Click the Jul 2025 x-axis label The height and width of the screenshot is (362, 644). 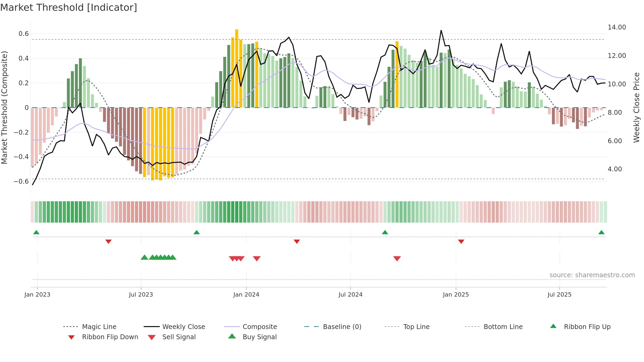(x=559, y=294)
